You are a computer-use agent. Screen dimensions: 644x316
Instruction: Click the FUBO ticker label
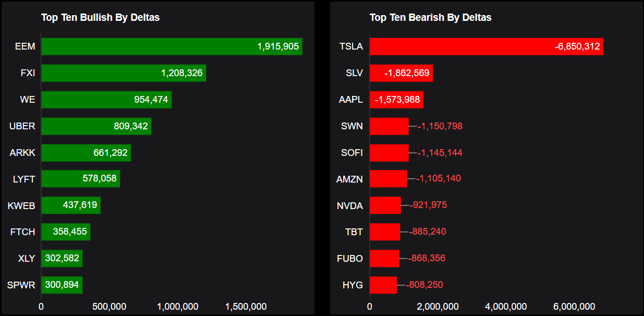[x=350, y=259]
